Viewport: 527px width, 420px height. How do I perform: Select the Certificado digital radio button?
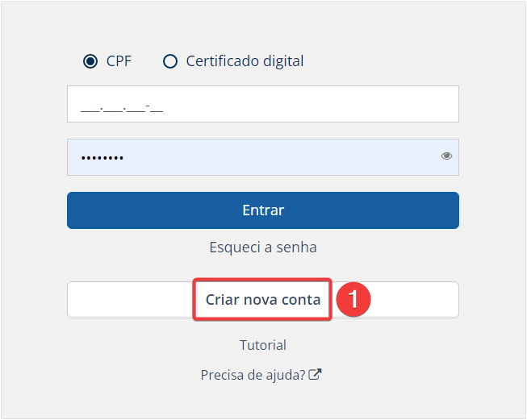click(170, 61)
